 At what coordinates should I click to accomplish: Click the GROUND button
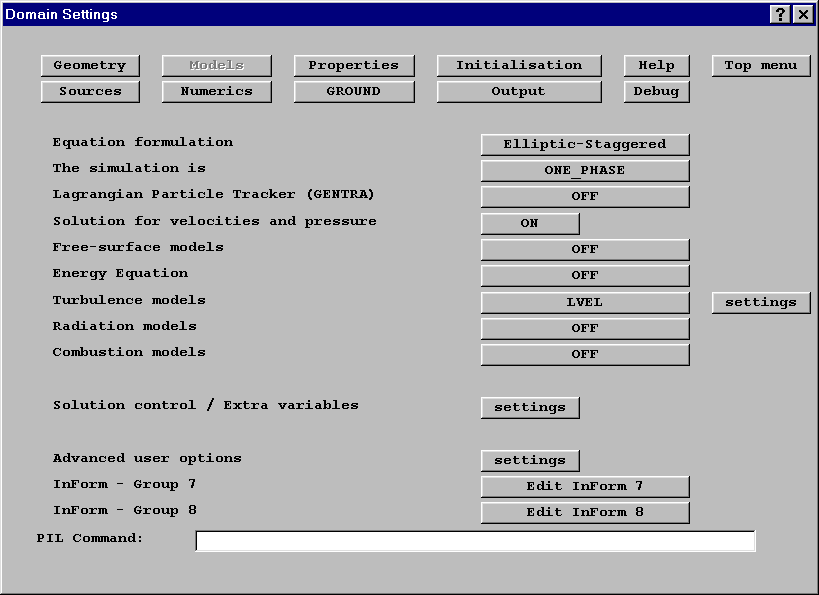tap(353, 92)
